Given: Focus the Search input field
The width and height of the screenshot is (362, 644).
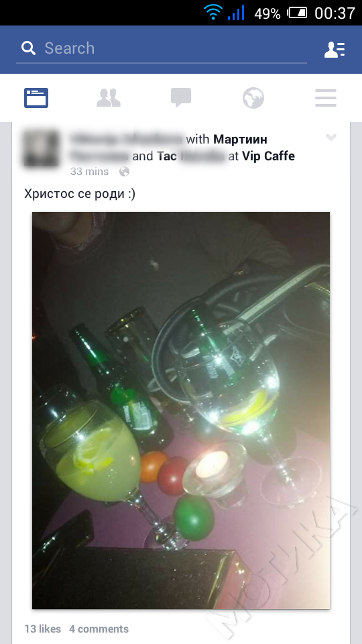Looking at the screenshot, I should coord(162,48).
